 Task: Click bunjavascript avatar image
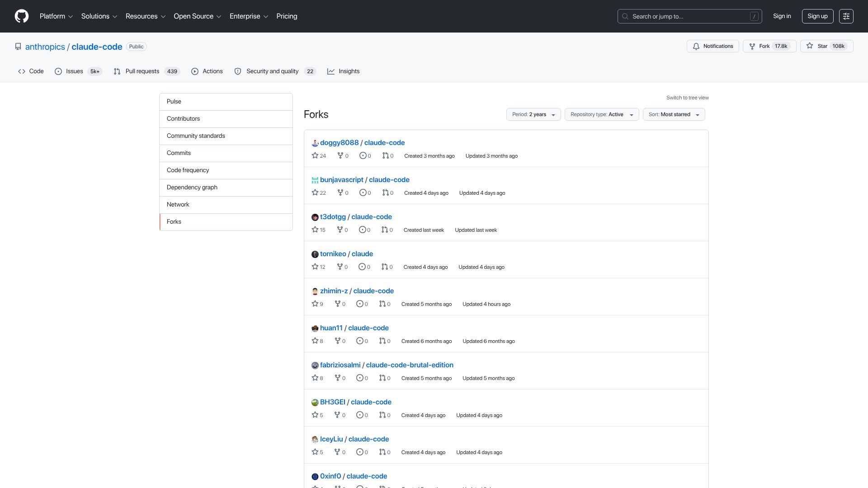(315, 180)
